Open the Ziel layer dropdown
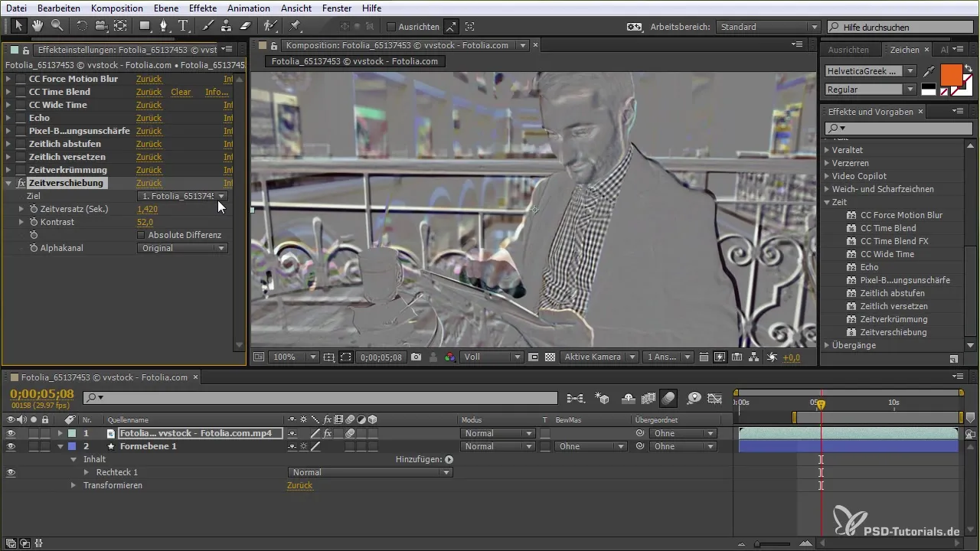This screenshot has width=980, height=551. 182,196
